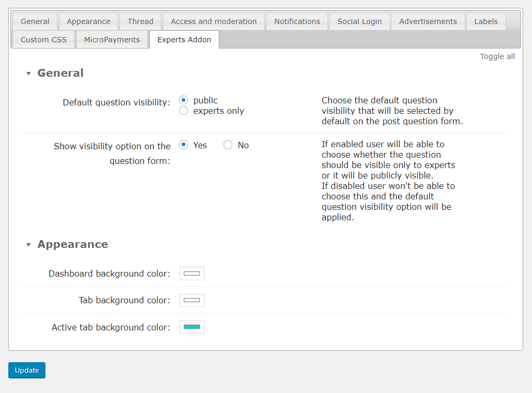Choose 'experts only' default visibility
This screenshot has height=393, width=532.
[183, 111]
